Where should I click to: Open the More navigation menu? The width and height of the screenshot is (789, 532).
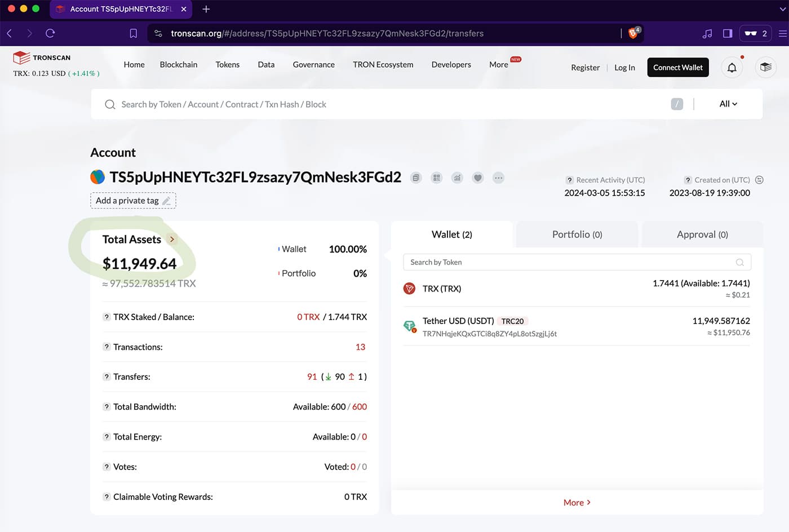point(499,65)
